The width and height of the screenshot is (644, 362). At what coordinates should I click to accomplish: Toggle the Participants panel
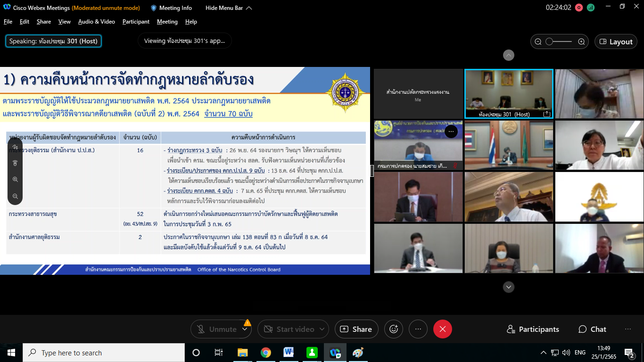[x=533, y=329]
